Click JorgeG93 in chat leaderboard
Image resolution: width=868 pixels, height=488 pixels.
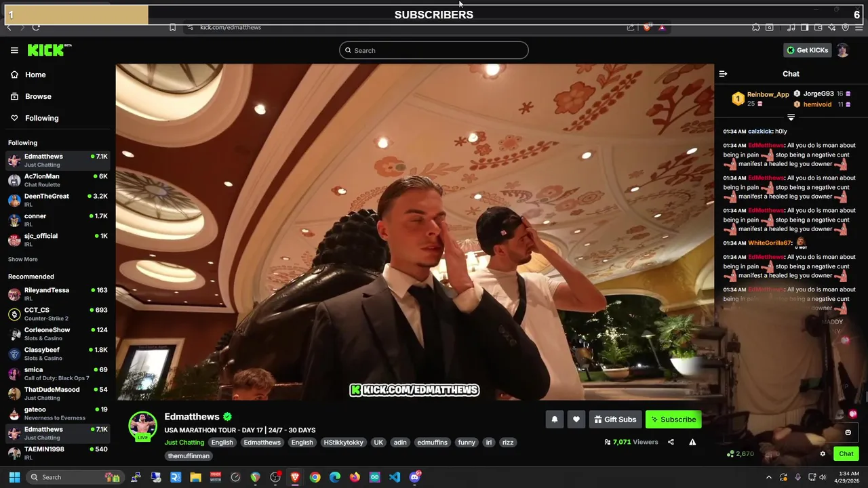(x=818, y=94)
